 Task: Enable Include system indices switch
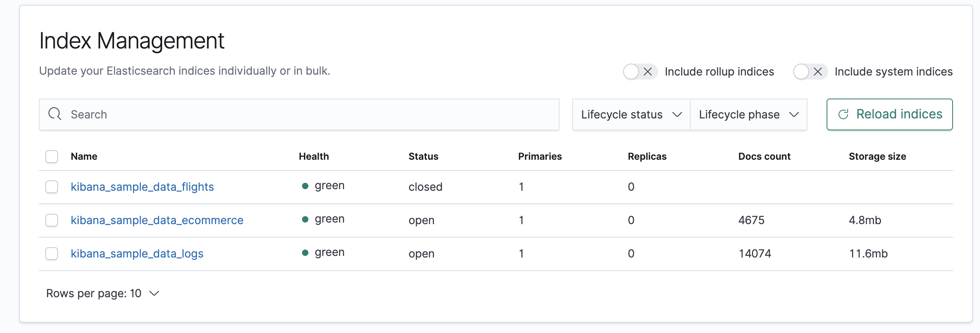(x=810, y=72)
